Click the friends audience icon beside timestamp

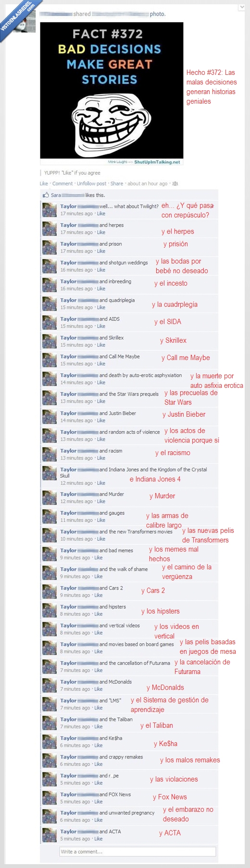[175, 183]
